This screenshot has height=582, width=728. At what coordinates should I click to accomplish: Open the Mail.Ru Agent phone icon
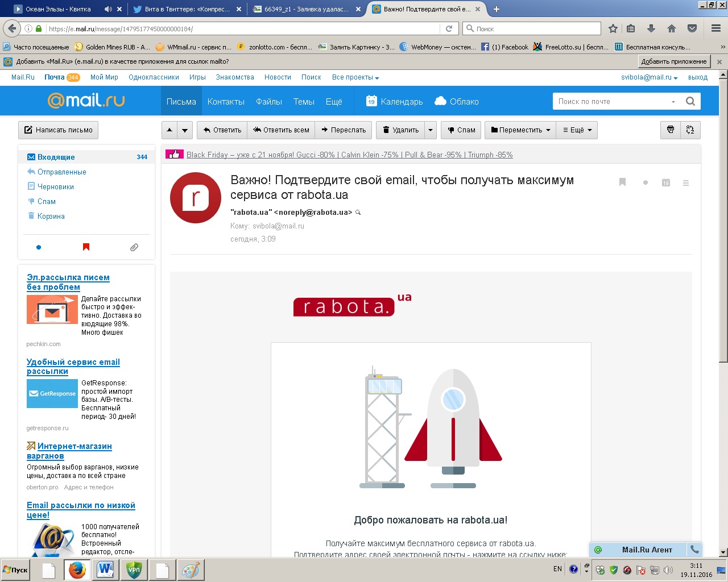click(x=694, y=550)
